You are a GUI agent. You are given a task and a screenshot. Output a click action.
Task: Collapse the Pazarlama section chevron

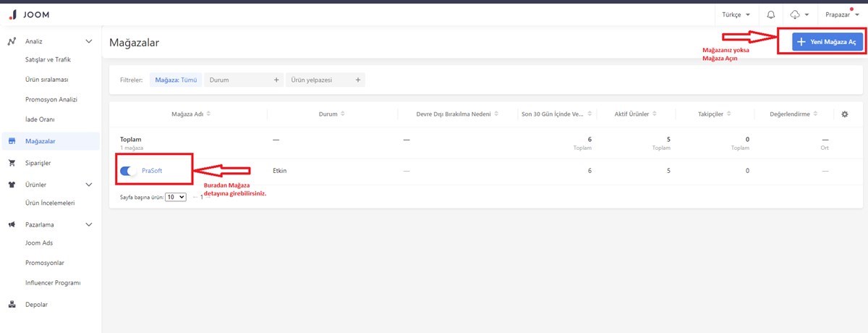[89, 224]
